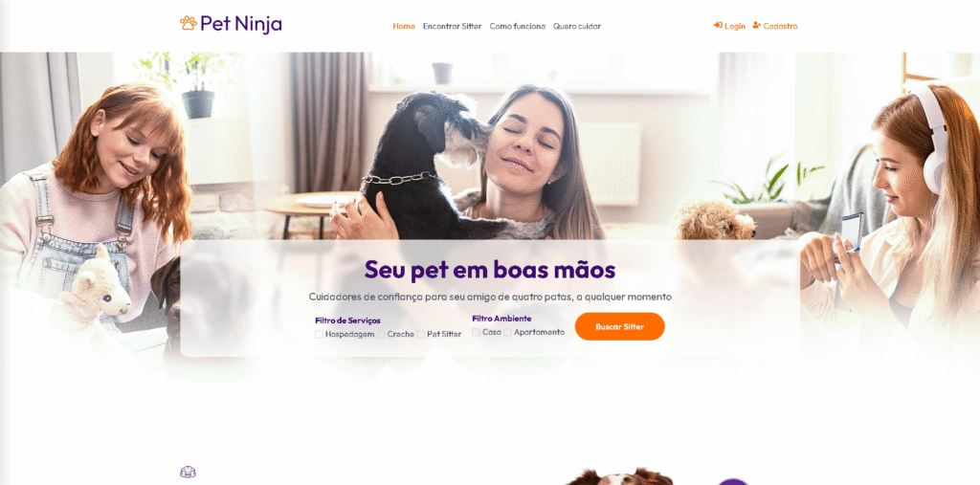Click the Login arrow icon
This screenshot has width=980, height=485.
(x=718, y=26)
